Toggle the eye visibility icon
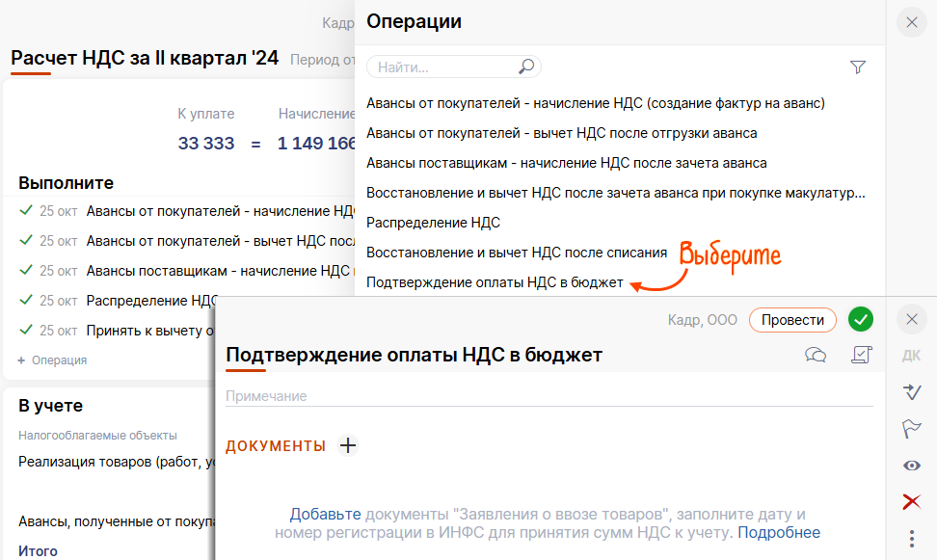 [911, 466]
